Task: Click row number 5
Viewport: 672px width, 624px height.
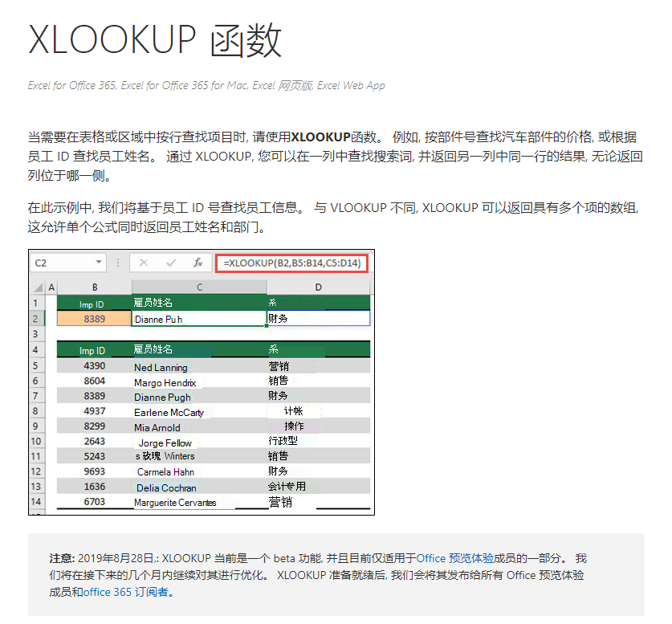Action: (35, 366)
